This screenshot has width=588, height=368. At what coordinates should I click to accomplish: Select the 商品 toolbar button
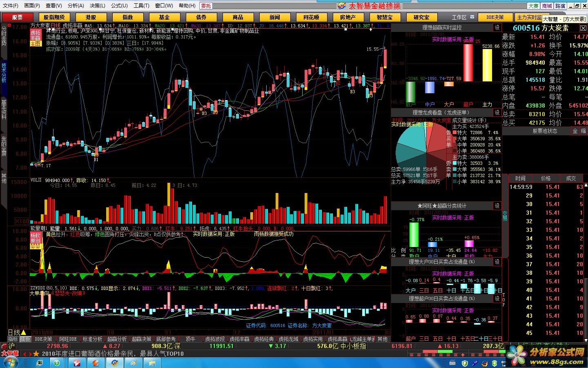(x=238, y=17)
